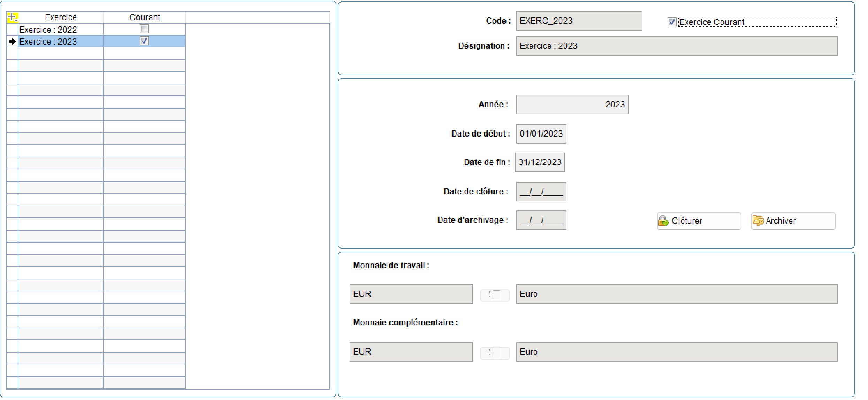The width and height of the screenshot is (868, 400).
Task: Click the Date de clôture label
Action: pos(476,192)
